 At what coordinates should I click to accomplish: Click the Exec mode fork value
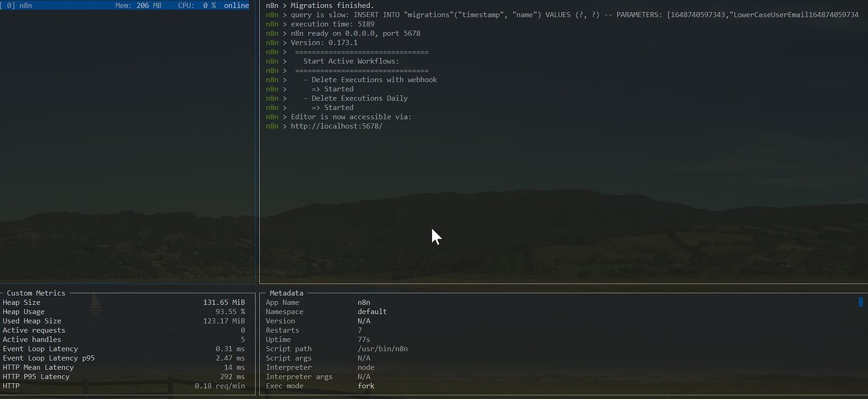(366, 386)
